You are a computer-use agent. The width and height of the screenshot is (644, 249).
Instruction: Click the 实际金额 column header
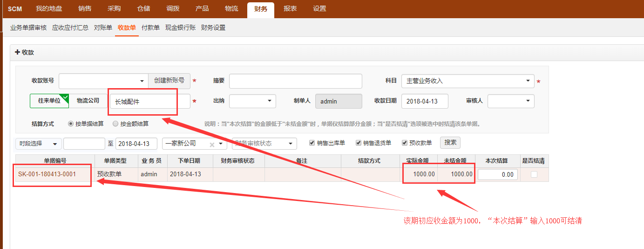[418, 161]
